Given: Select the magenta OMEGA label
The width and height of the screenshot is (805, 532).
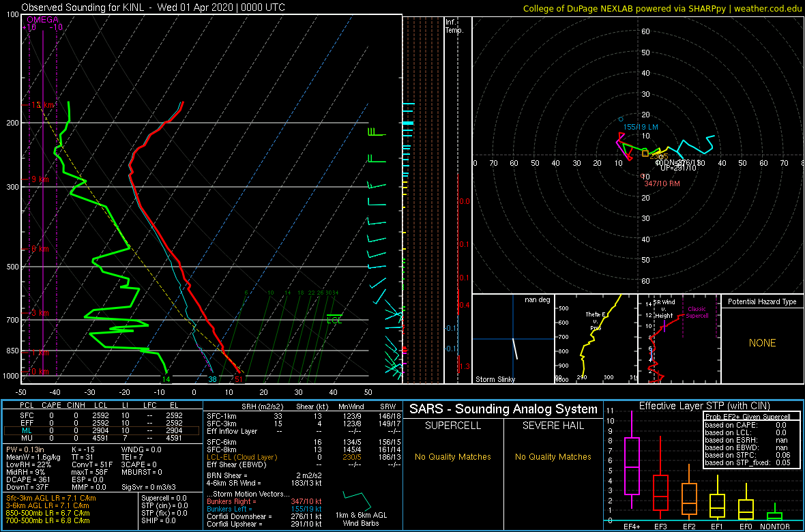Looking at the screenshot, I should click(43, 20).
